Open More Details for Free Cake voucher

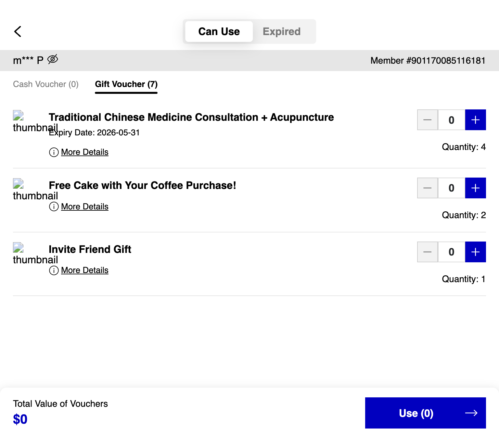[85, 206]
